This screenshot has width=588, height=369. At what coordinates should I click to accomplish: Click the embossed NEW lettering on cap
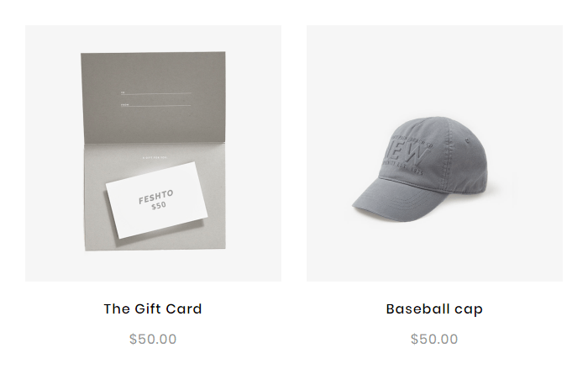pyautogui.click(x=409, y=156)
